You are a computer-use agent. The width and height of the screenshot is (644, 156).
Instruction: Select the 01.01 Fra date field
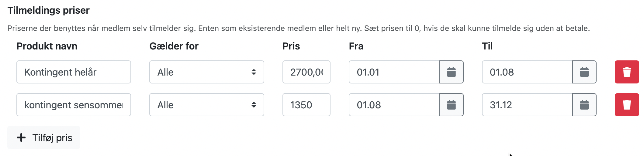click(394, 72)
